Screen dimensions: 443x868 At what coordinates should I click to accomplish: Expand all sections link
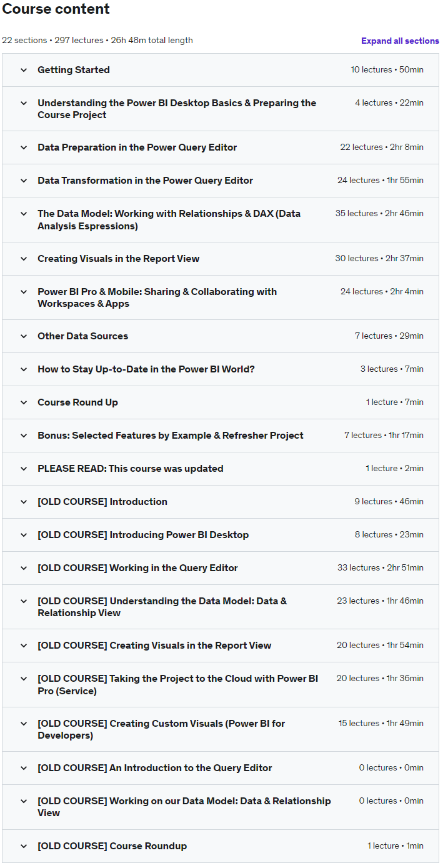tap(400, 41)
